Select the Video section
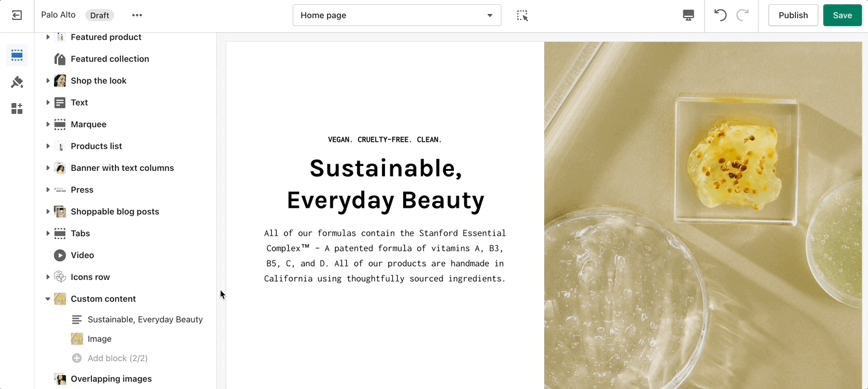 pos(82,255)
